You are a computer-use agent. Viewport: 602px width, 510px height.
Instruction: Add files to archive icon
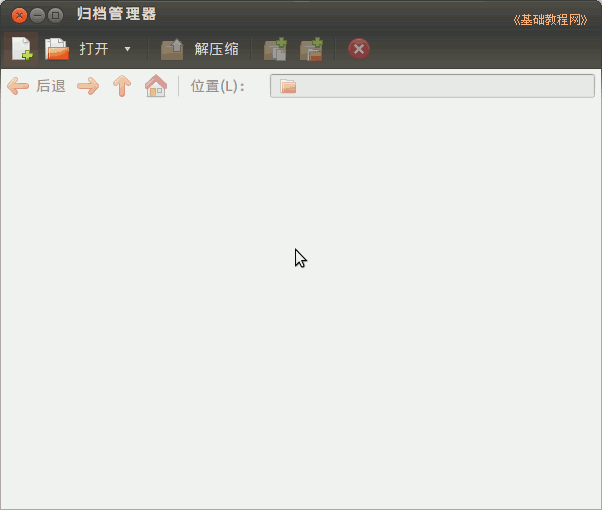click(x=275, y=49)
